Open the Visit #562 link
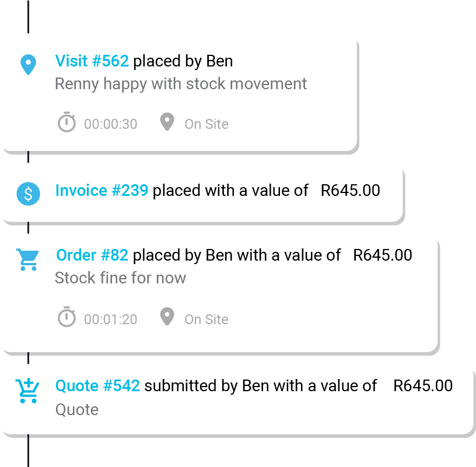This screenshot has height=467, width=476. [x=92, y=61]
